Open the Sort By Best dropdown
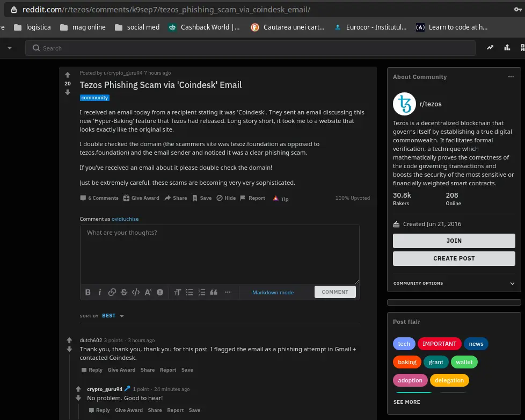Viewport: 525px width, 420px height. (x=113, y=316)
